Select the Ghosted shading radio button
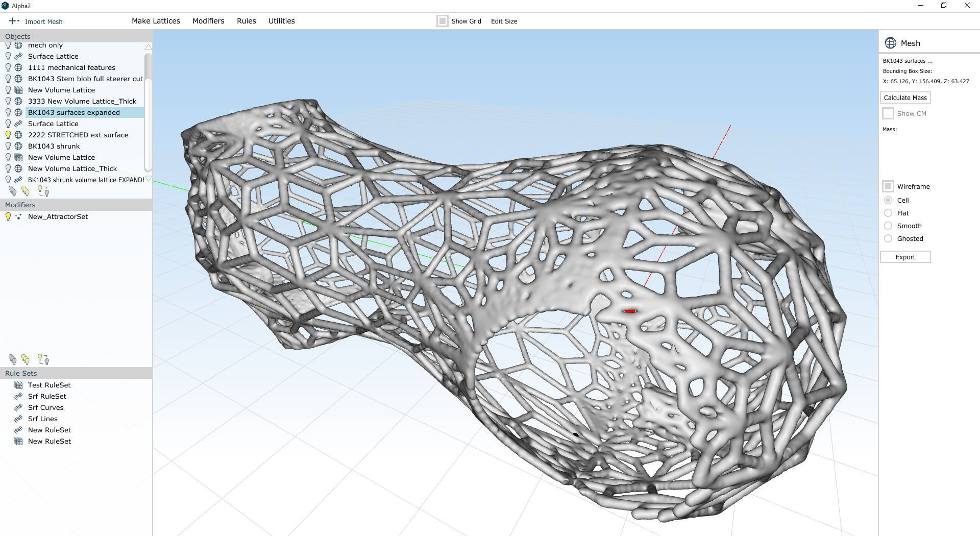The width and height of the screenshot is (980, 536). pos(888,238)
